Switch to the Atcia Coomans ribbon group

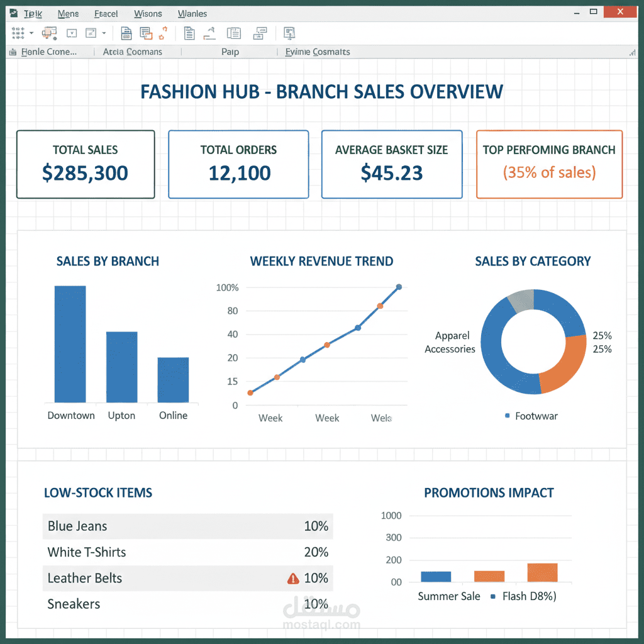(x=132, y=52)
